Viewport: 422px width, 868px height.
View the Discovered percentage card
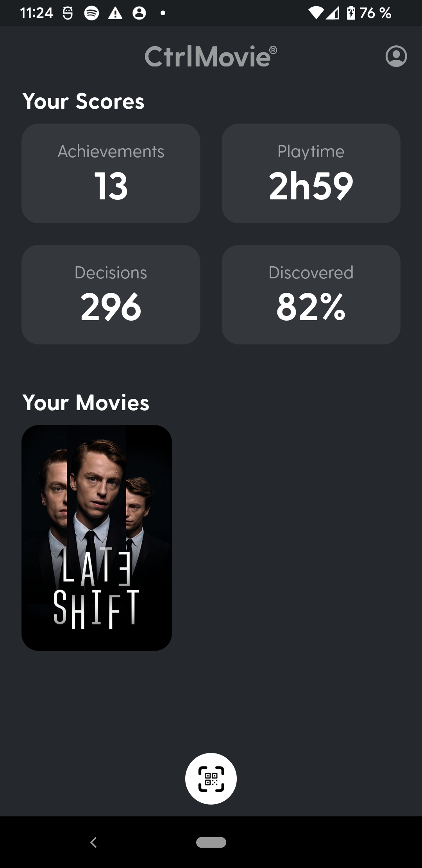pos(311,294)
